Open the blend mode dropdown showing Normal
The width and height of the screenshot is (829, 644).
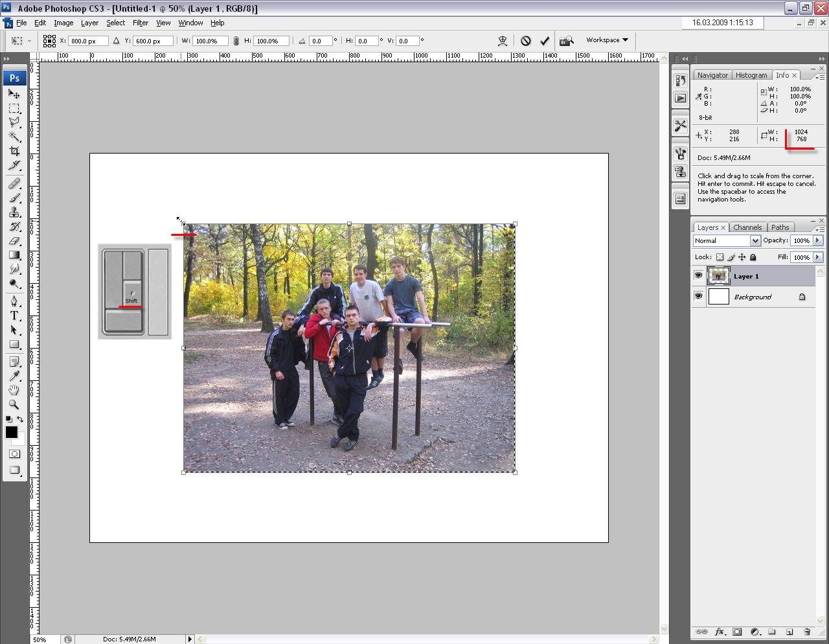(x=726, y=240)
